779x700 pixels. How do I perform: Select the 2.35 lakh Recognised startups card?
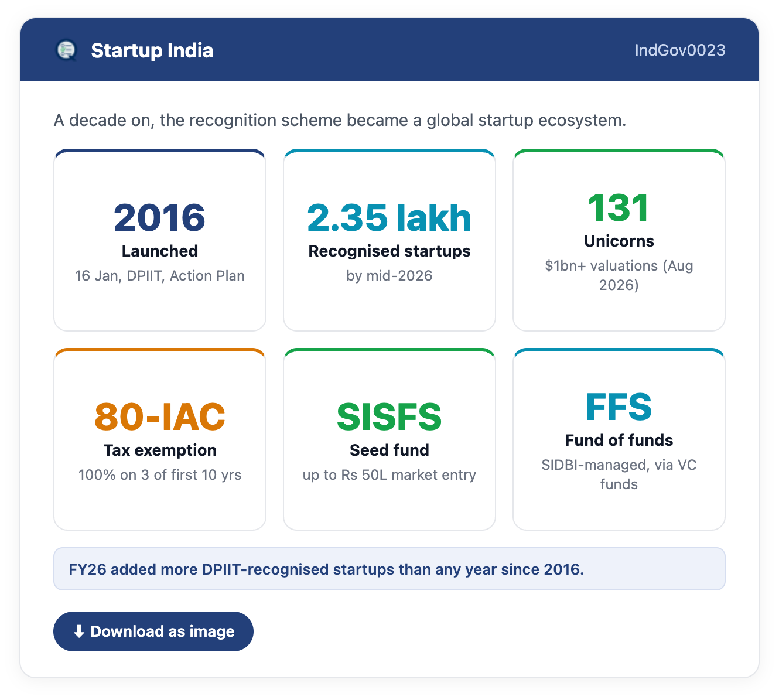389,240
